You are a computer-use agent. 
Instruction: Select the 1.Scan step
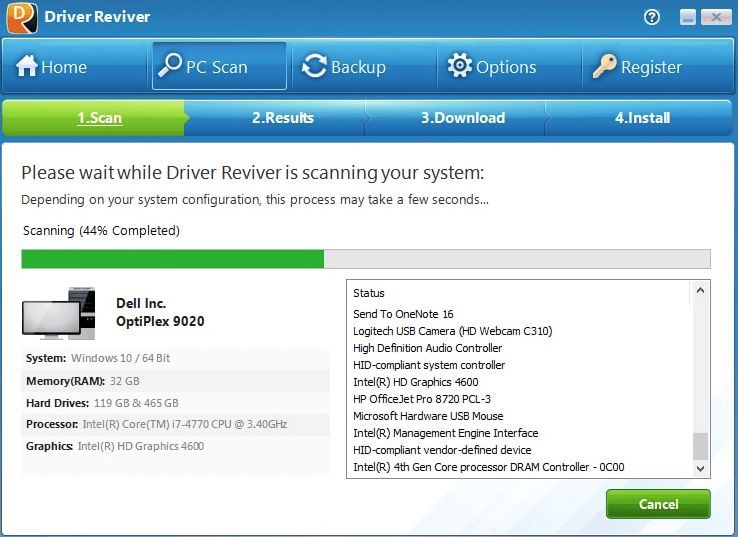tap(94, 118)
